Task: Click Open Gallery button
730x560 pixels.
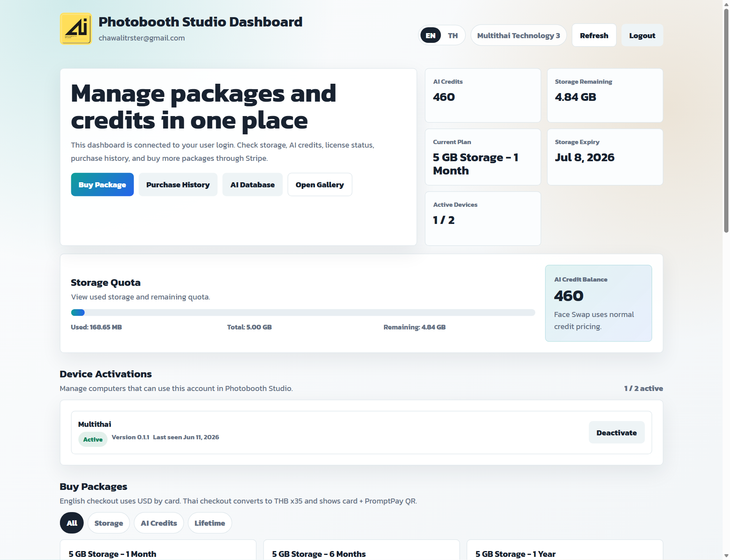Action: click(x=320, y=185)
